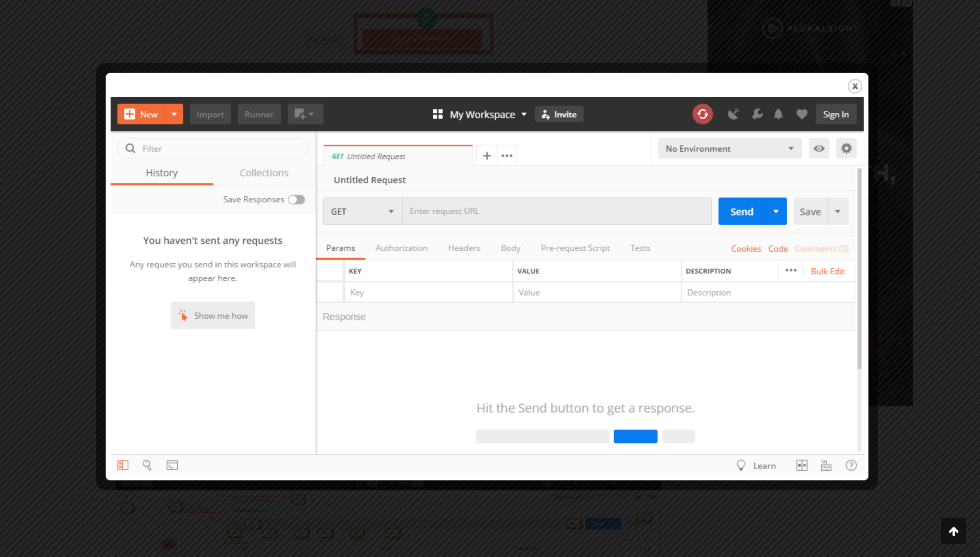
Task: Toggle the sidebar with the orange panel icon
Action: pyautogui.click(x=123, y=465)
